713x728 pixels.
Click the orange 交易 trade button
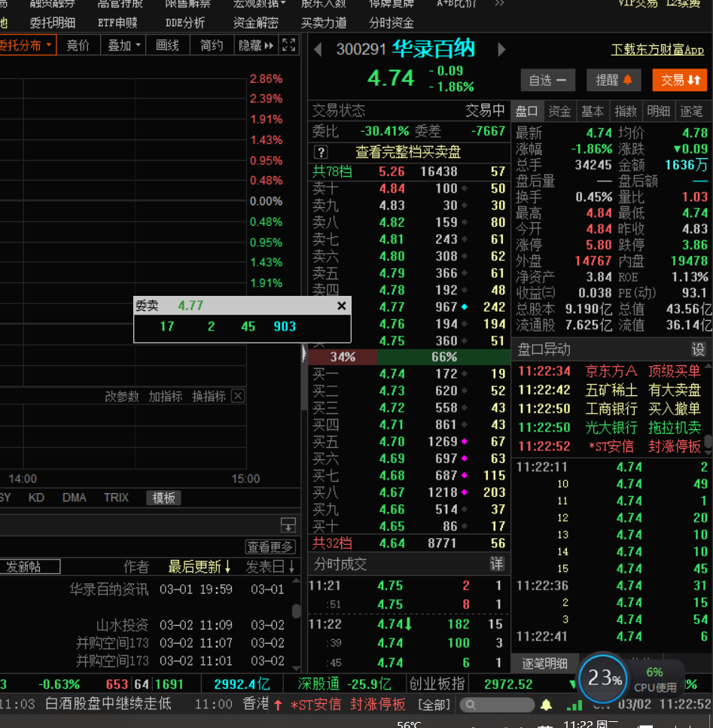[680, 81]
